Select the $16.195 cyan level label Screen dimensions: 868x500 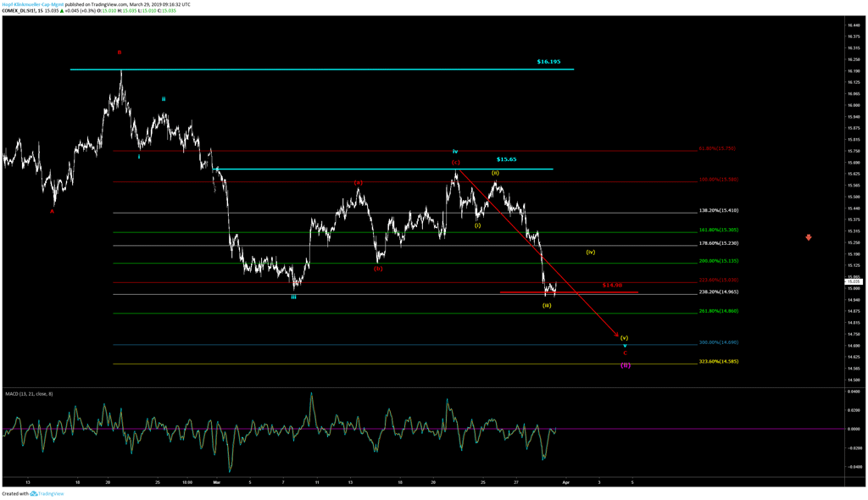[548, 62]
